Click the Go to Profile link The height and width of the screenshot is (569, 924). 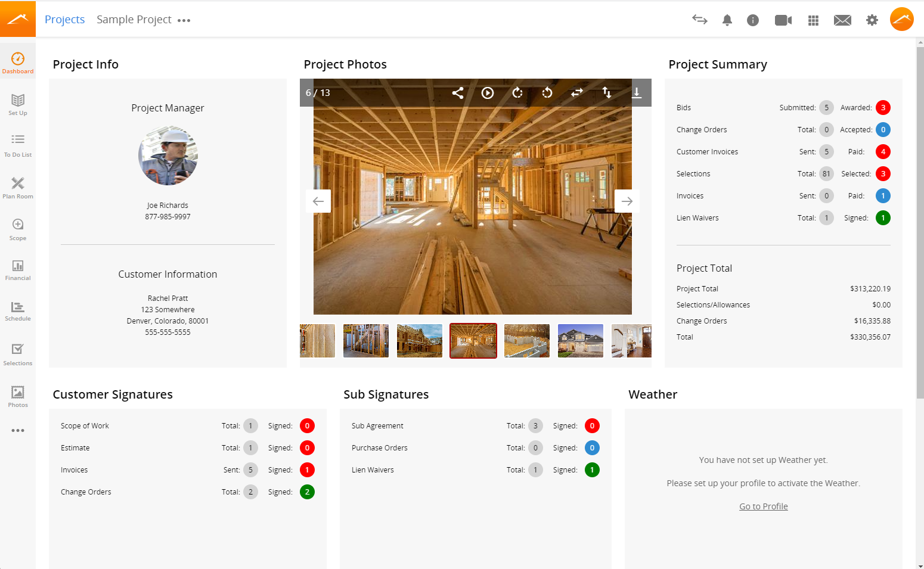pos(763,506)
